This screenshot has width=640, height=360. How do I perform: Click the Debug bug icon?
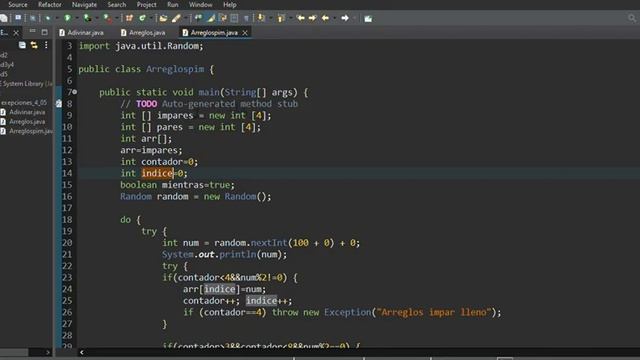pyautogui.click(x=48, y=18)
